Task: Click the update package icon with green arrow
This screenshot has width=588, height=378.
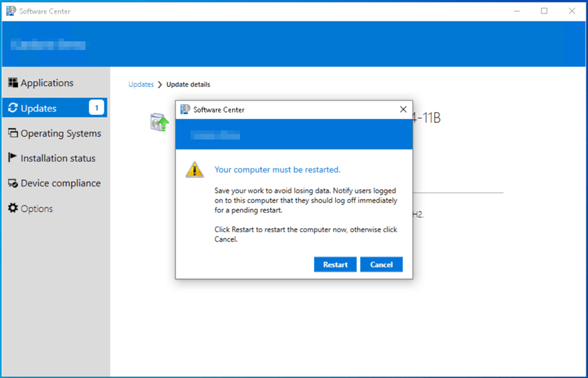Action: click(x=159, y=122)
